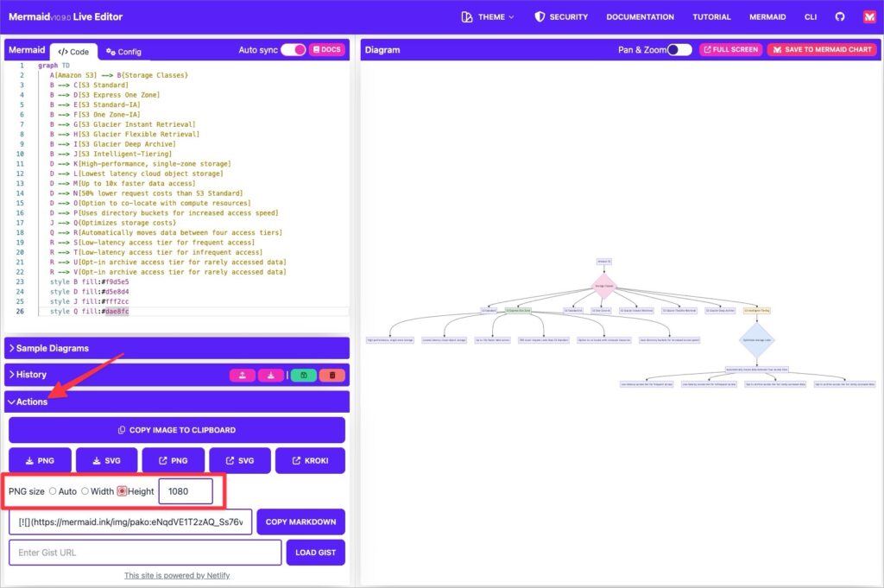Viewport: 884px width, 588px height.
Task: Click the PNG size value field
Action: pos(186,491)
